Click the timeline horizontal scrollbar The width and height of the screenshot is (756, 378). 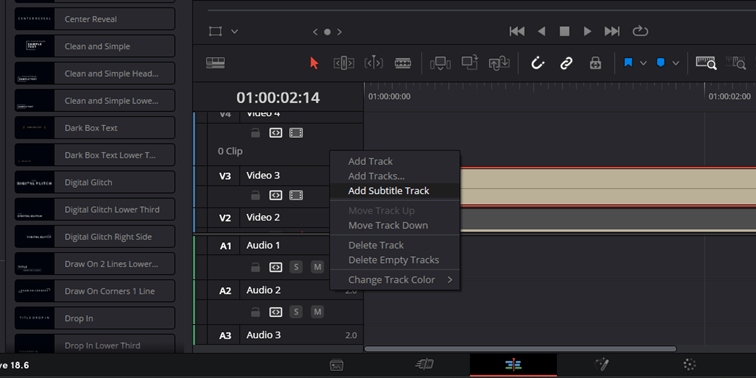[520, 349]
